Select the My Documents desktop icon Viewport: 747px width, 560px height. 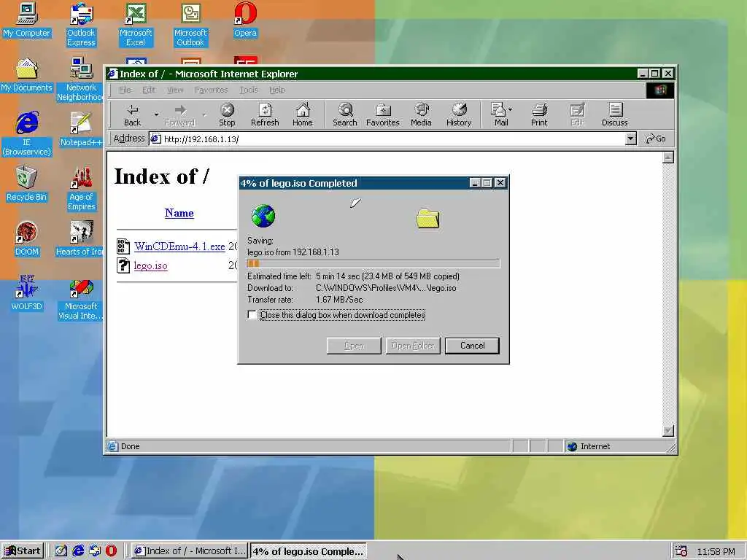(x=27, y=75)
